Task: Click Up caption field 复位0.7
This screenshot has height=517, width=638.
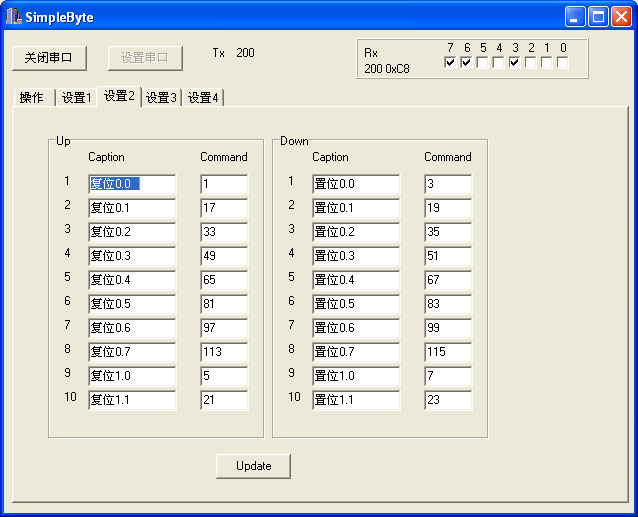Action: click(132, 352)
